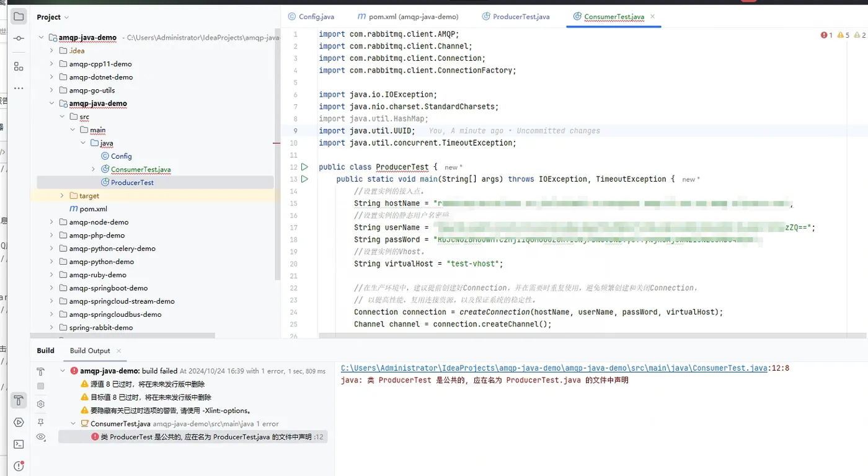The width and height of the screenshot is (868, 476).
Task: Click the createConnection method call on line 24
Action: click(x=495, y=312)
